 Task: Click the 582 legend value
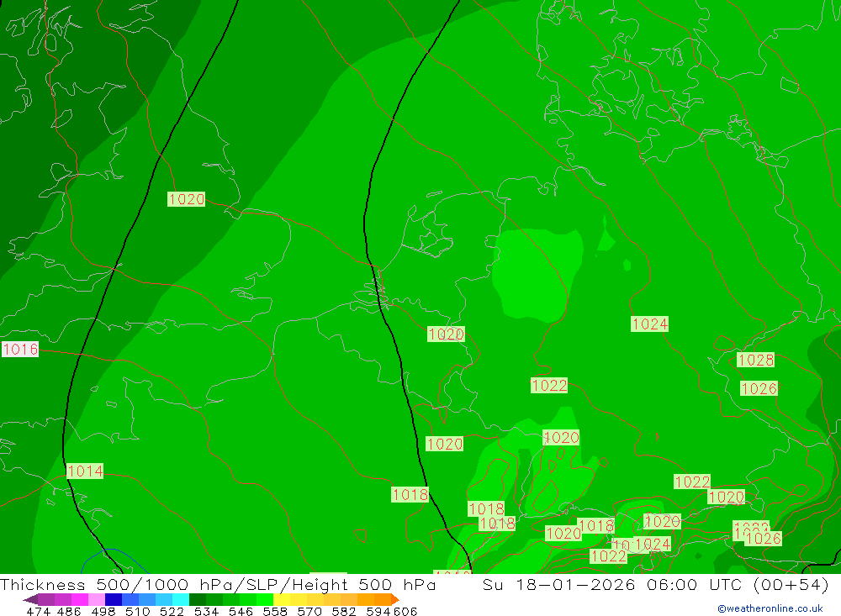click(x=344, y=611)
